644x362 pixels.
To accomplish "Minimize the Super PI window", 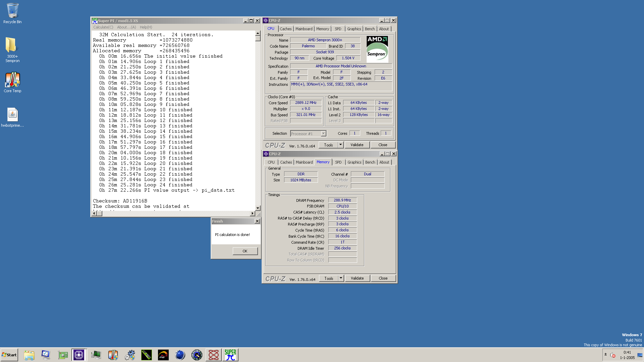I will (245, 21).
